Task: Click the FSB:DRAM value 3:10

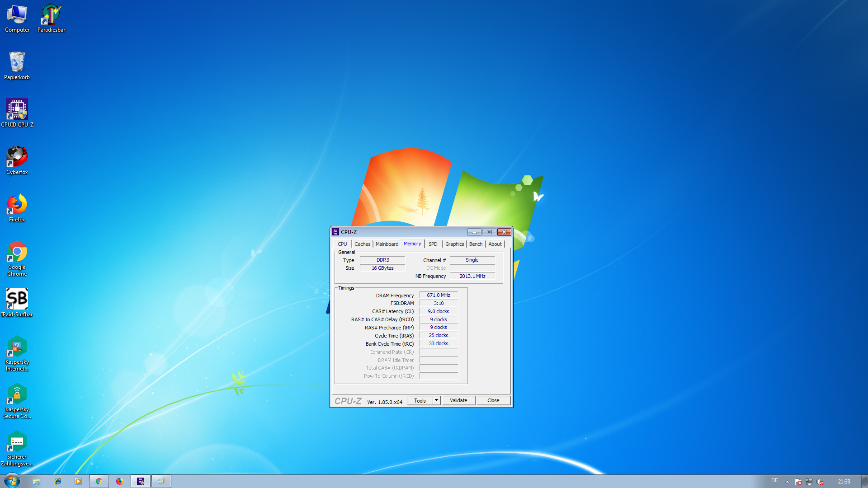Action: point(439,303)
